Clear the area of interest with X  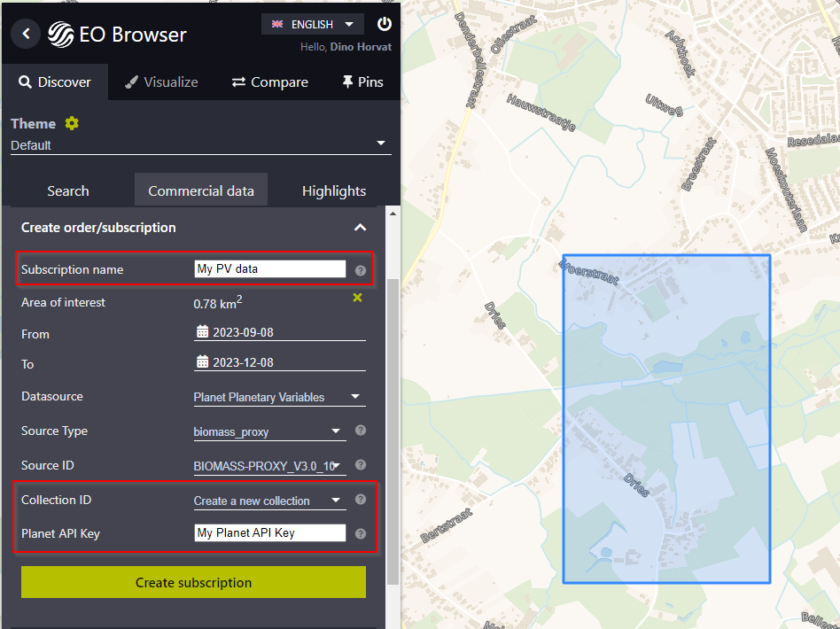click(357, 298)
